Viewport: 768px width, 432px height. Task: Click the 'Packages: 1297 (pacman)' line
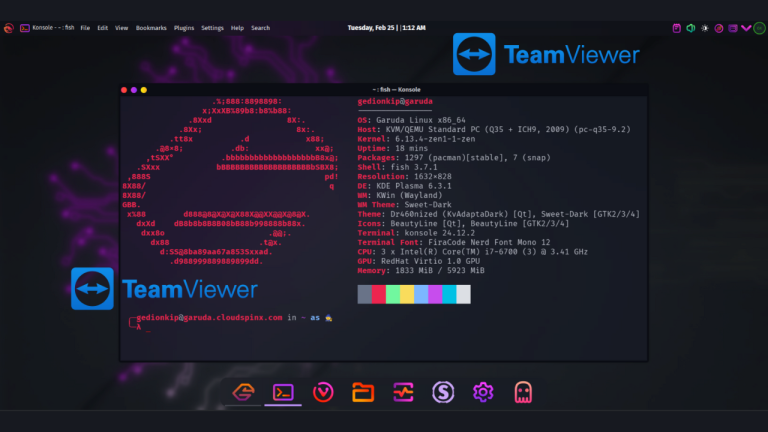pyautogui.click(x=454, y=158)
